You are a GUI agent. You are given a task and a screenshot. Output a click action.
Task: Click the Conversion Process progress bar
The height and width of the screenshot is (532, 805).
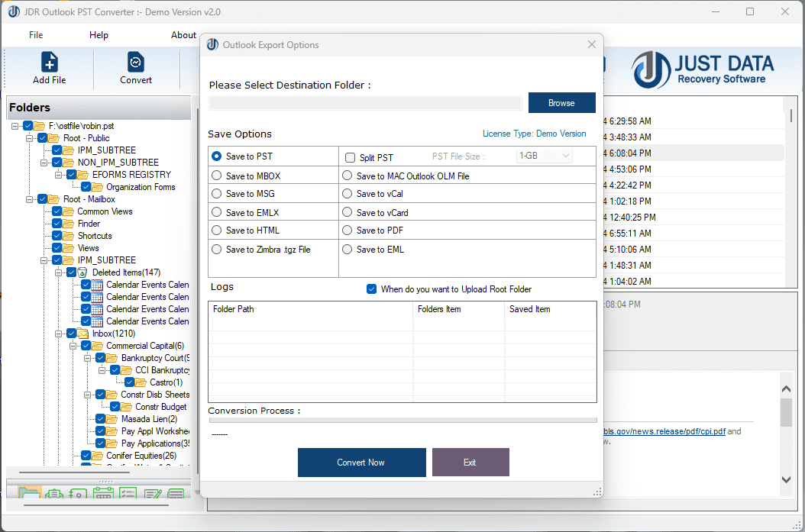click(402, 420)
